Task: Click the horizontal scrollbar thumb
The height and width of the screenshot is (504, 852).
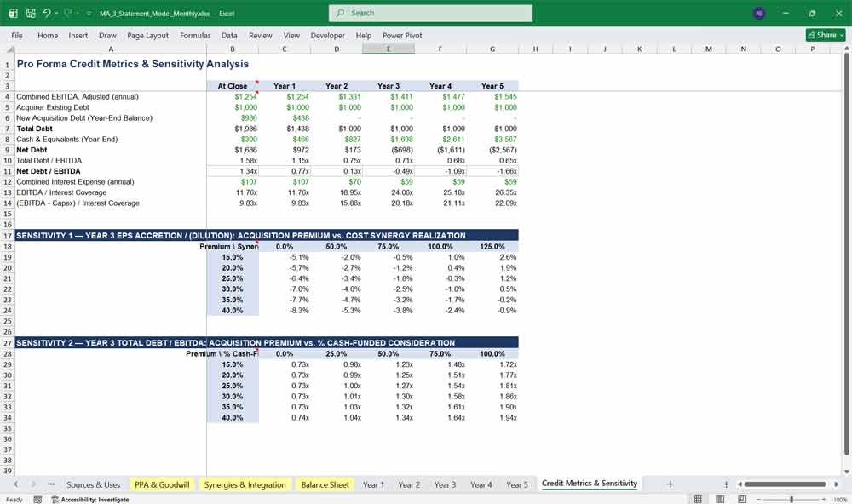Action: 786,484
